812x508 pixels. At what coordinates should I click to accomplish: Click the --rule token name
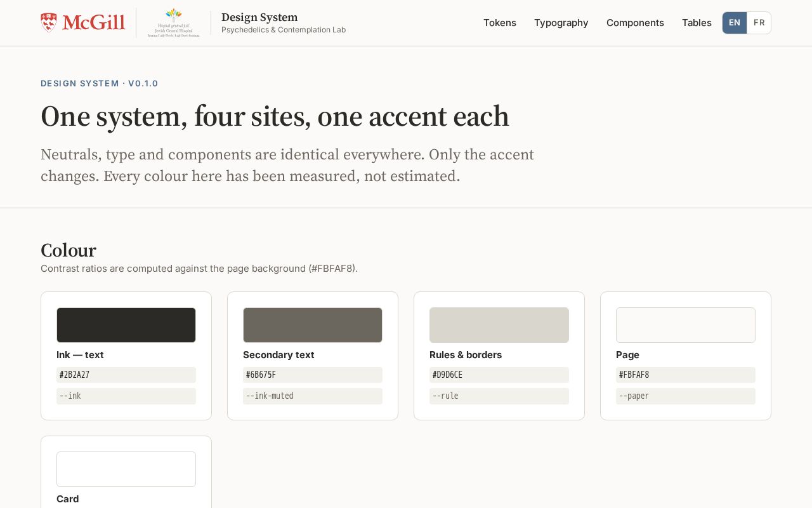point(499,396)
